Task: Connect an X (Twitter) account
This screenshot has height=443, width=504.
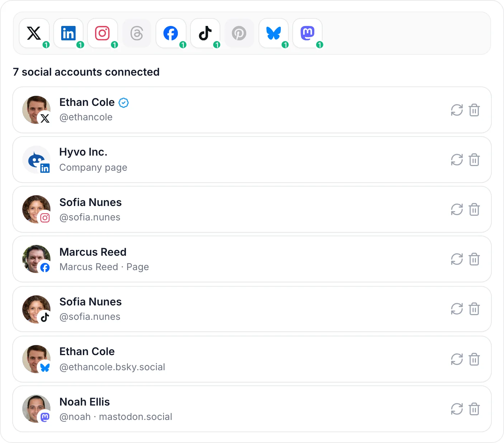Action: tap(34, 33)
